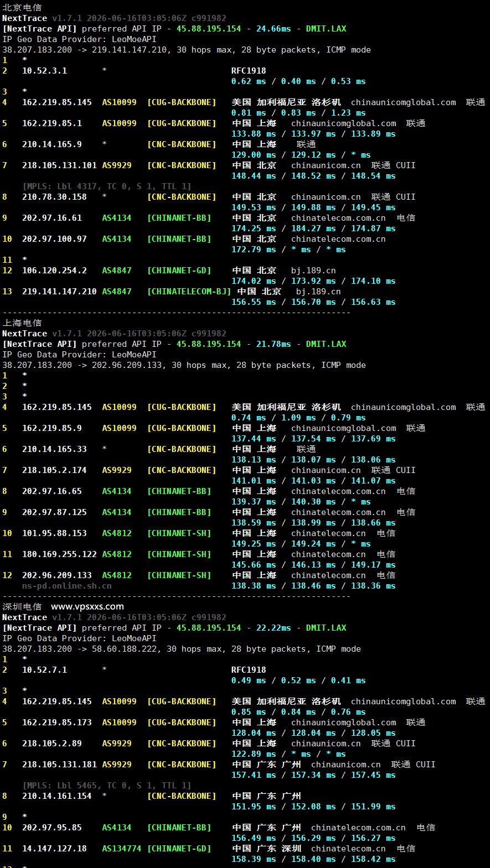This screenshot has width=490, height=868.
Task: Click hop IP 210.78.30.158
Action: [x=54, y=197]
